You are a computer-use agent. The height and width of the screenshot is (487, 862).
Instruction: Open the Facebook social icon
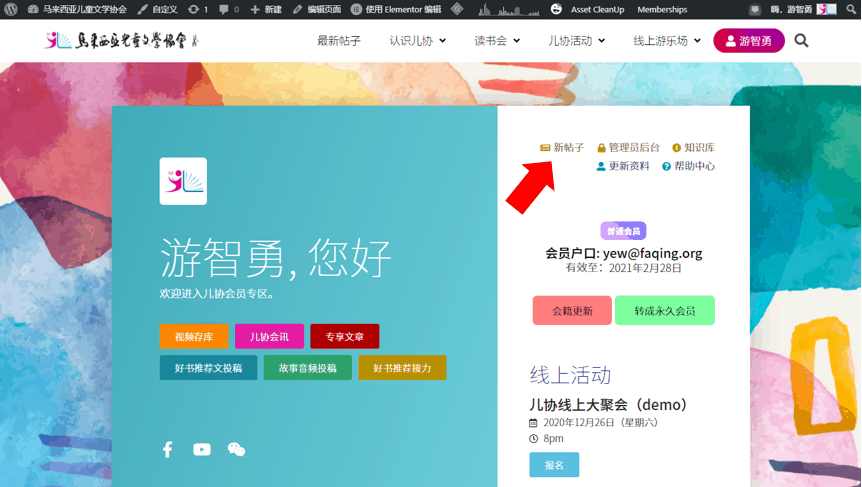point(168,450)
